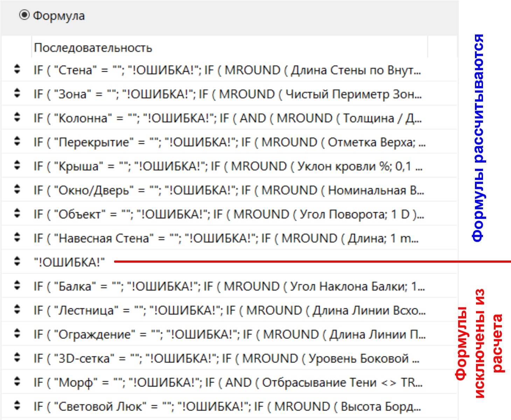Grab reorder handle of the "Световой Люк" row

point(17,406)
